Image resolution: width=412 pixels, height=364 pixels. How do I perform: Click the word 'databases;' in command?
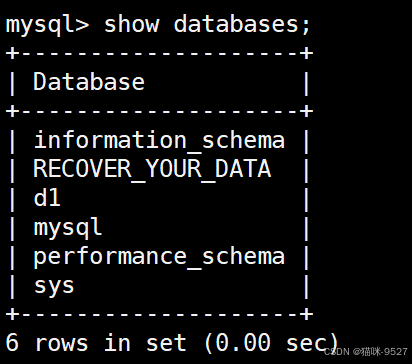click(x=242, y=24)
